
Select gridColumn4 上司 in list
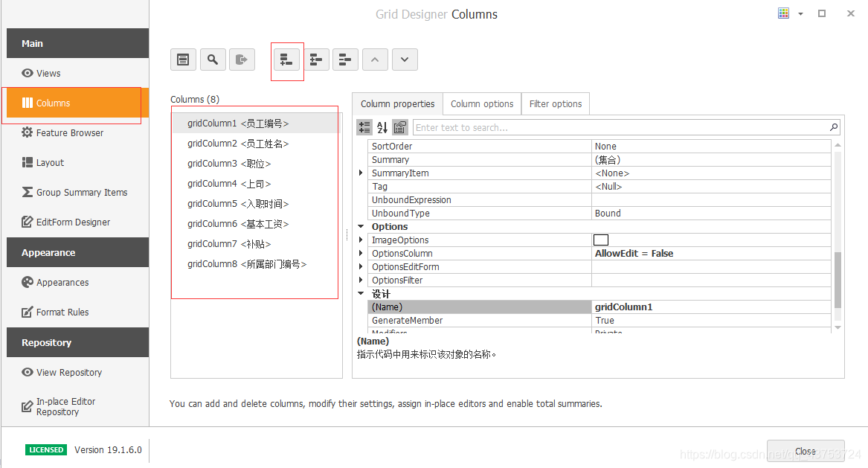255,184
